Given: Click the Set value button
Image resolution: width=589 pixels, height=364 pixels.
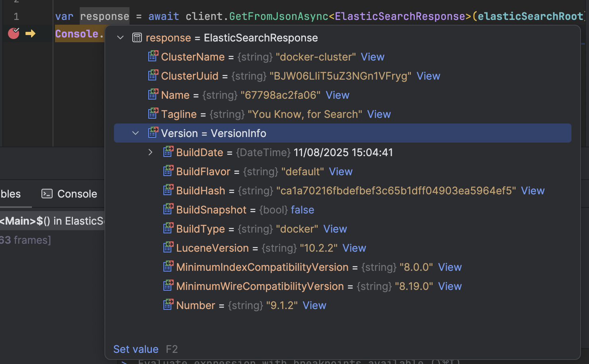Looking at the screenshot, I should pos(135,349).
